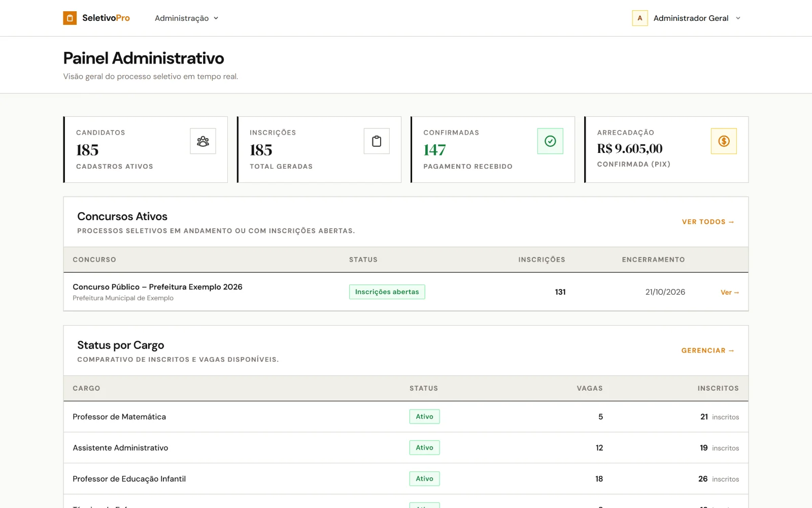812x508 pixels.
Task: Click the ENCERRAMENTO column header
Action: click(653, 260)
